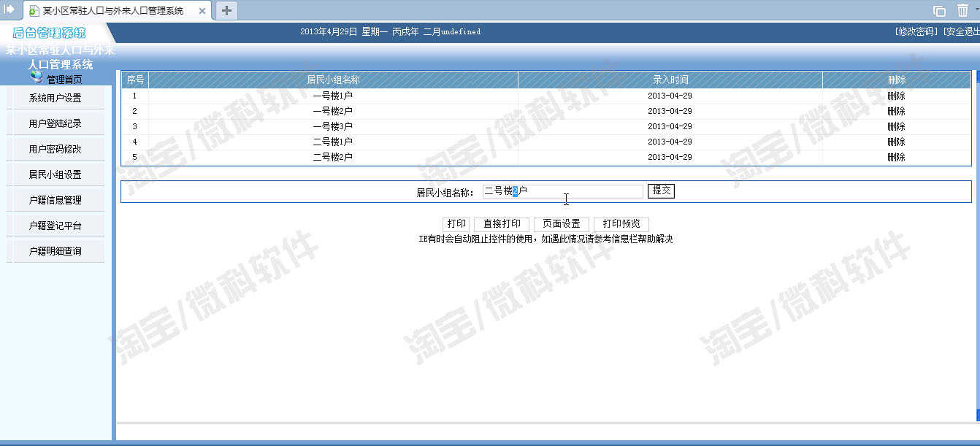The image size is (980, 446).
Task: Click the 提交 submit button
Action: pyautogui.click(x=661, y=191)
